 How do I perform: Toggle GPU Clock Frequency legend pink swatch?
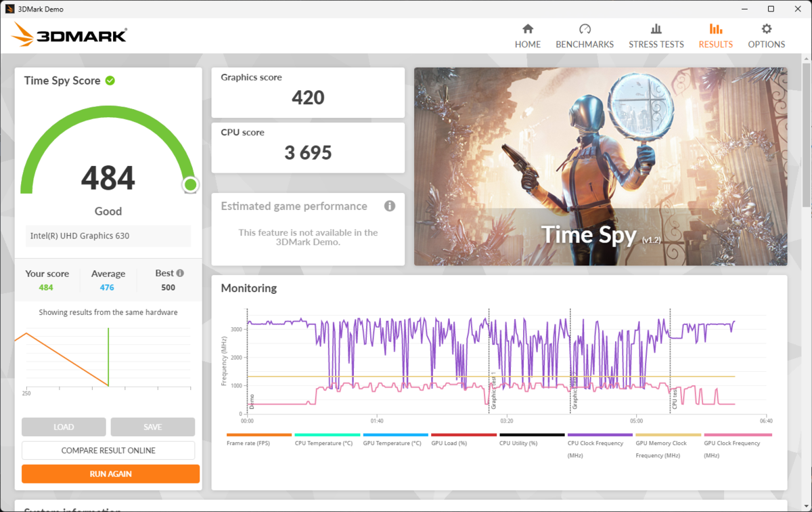pos(738,435)
